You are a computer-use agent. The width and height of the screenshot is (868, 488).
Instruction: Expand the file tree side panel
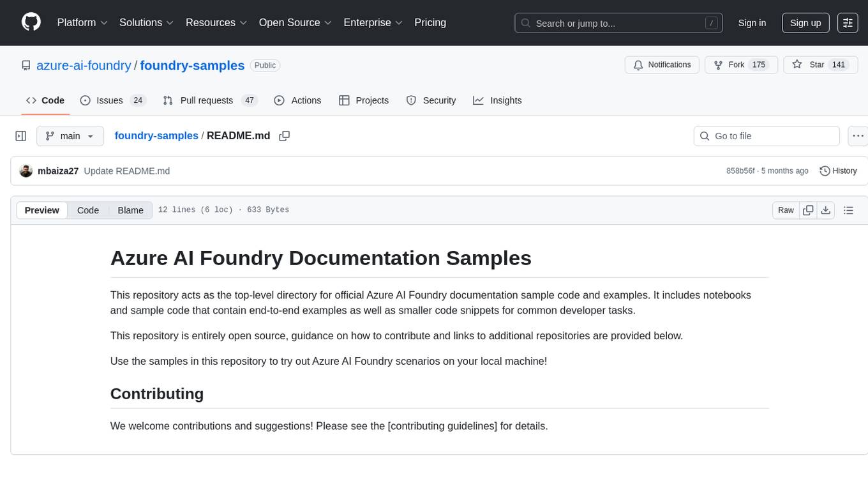click(21, 136)
